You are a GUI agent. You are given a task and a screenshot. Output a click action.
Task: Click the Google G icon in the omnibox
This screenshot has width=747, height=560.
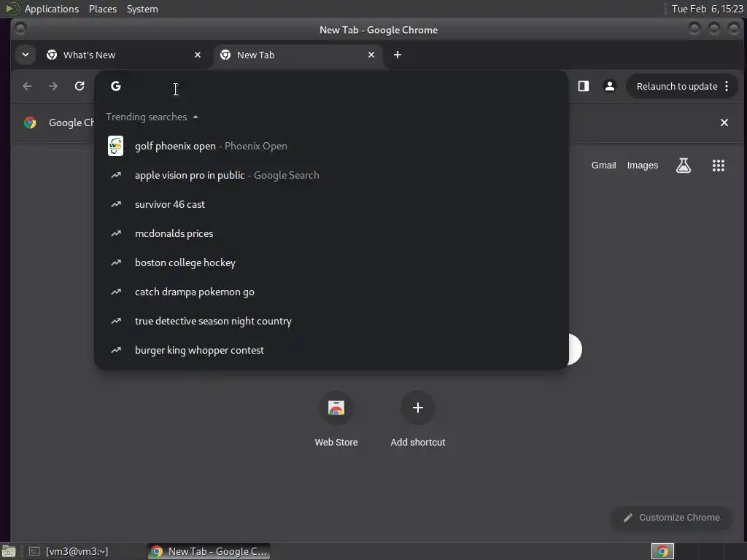click(116, 86)
